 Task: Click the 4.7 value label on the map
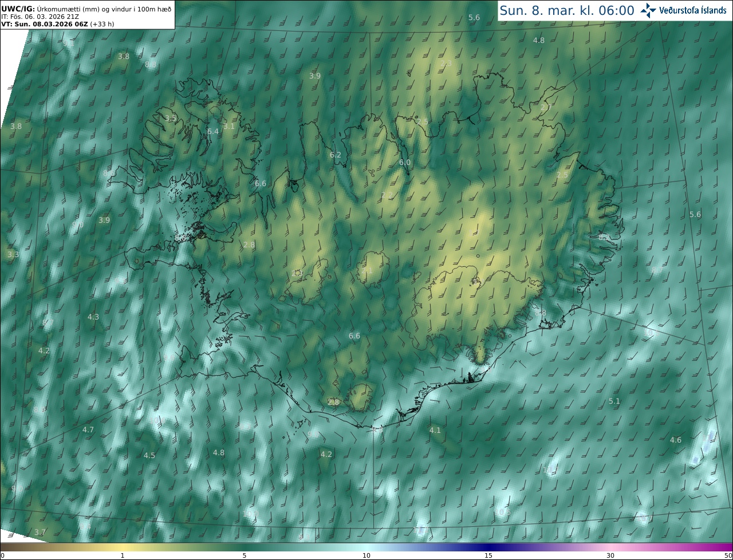[x=88, y=429]
